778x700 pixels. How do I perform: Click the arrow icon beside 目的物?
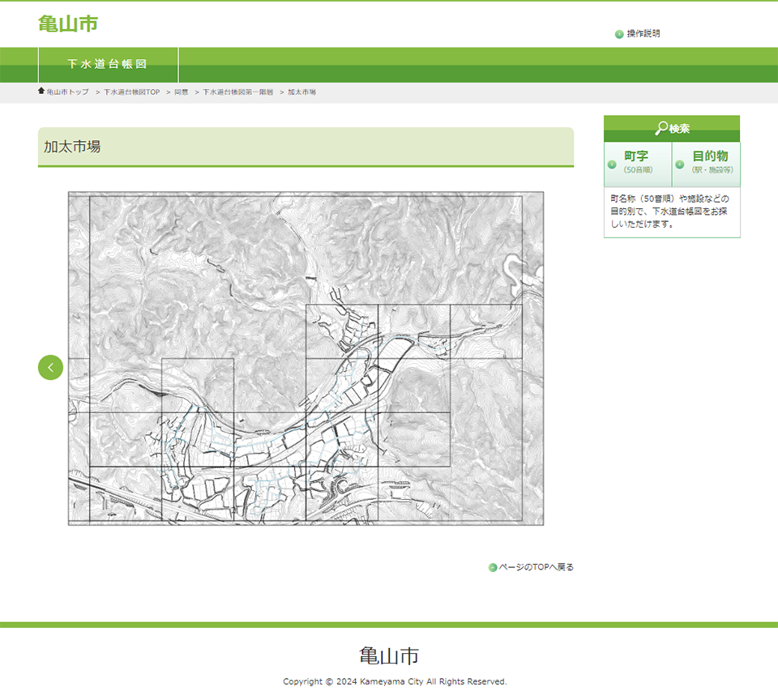pos(679,164)
